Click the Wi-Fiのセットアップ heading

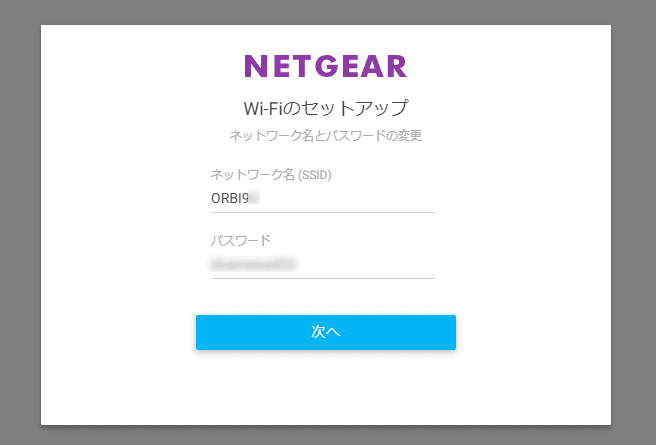click(325, 107)
